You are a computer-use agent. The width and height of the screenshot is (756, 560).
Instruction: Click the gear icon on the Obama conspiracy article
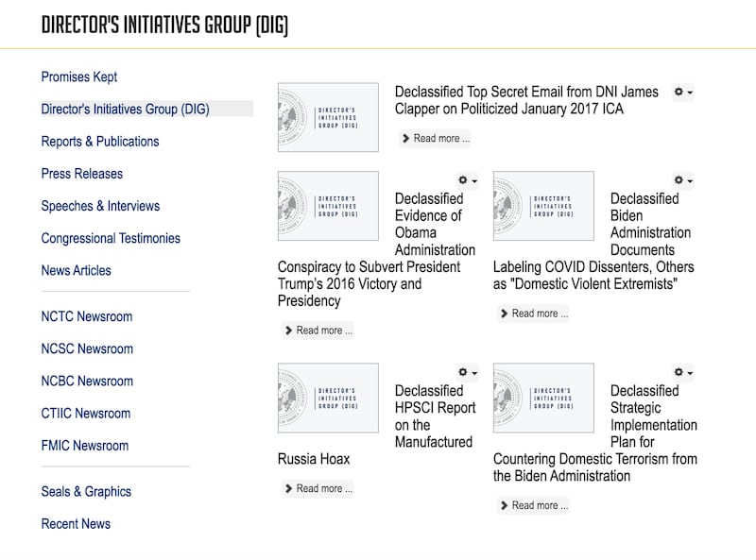click(x=460, y=179)
